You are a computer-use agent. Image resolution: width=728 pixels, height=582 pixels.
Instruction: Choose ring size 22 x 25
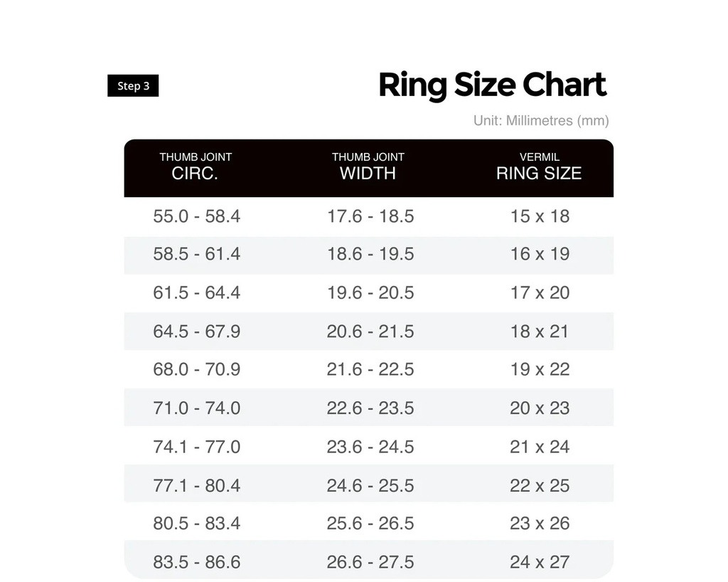540,485
